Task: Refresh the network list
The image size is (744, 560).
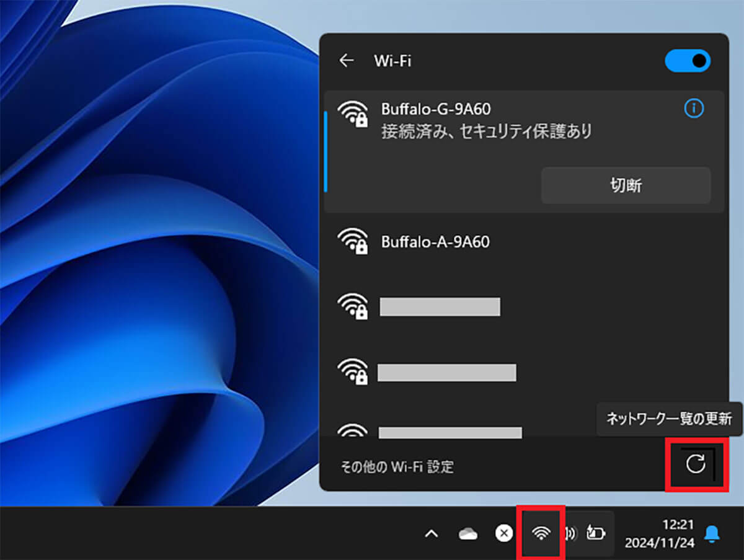Action: 696,464
